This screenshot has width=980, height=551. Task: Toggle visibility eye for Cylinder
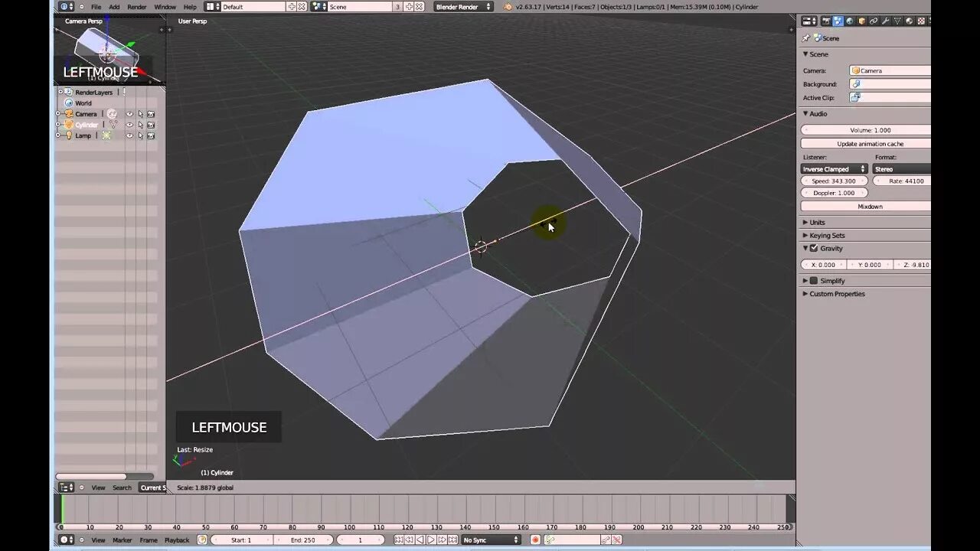point(129,125)
